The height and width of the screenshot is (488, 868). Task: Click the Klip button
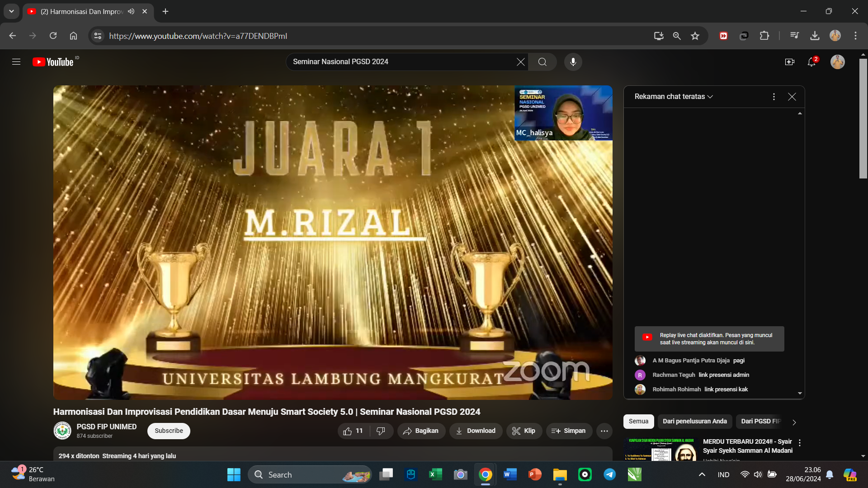(x=524, y=431)
